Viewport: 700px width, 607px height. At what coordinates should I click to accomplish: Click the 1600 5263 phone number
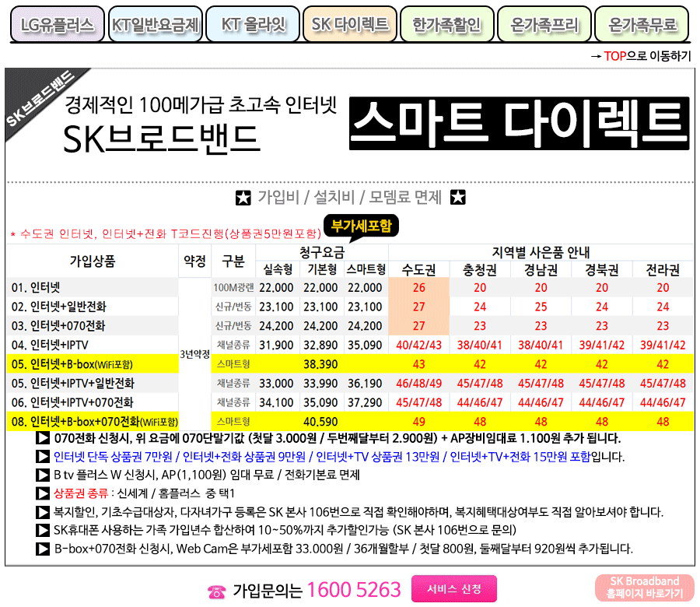pyautogui.click(x=354, y=590)
